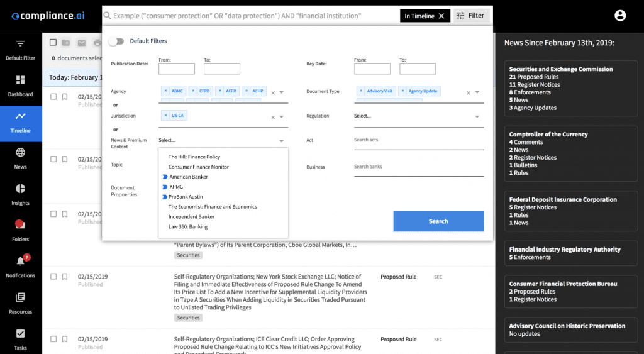
Task: Clear all Document Type selections
Action: tap(468, 93)
